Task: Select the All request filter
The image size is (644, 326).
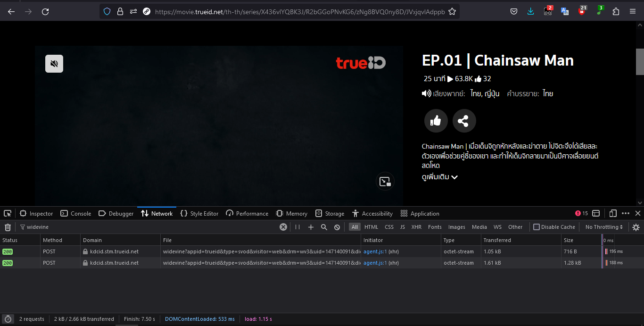Action: pyautogui.click(x=355, y=227)
